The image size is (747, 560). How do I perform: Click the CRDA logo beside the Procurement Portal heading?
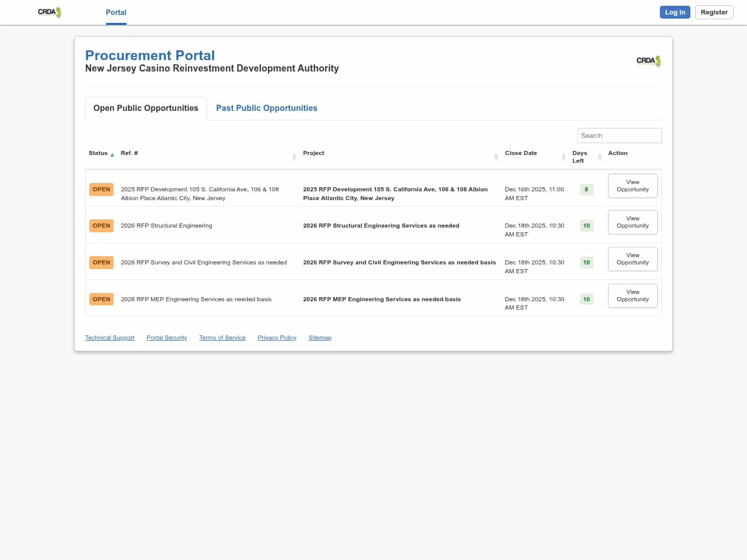pos(648,61)
